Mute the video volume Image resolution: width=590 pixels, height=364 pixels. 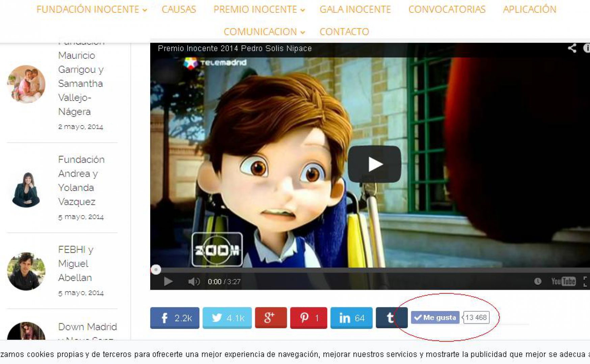point(194,281)
